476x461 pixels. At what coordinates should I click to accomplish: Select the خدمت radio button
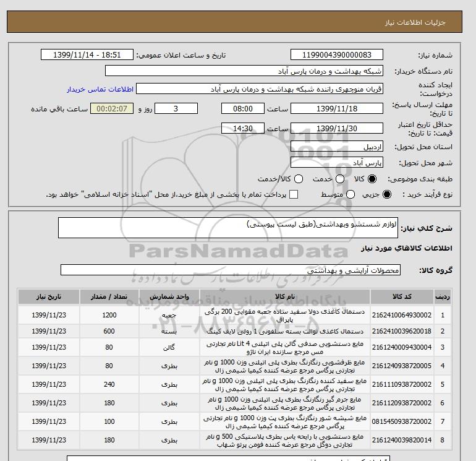340,179
